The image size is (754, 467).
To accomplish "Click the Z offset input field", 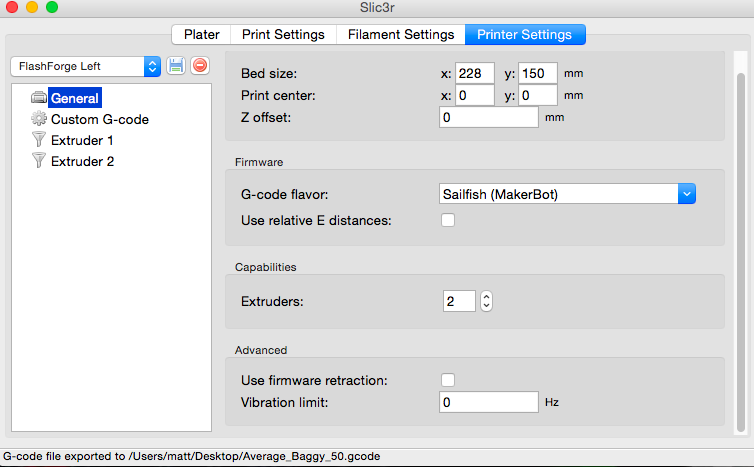I will [x=489, y=117].
